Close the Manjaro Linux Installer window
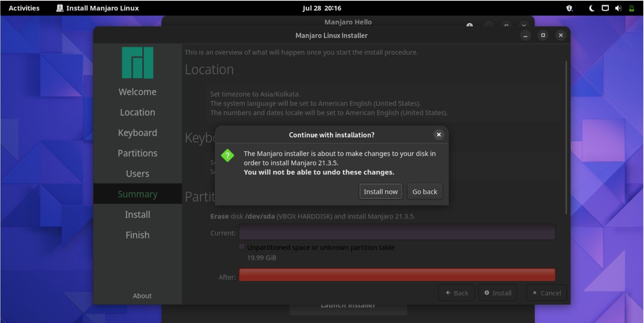Viewport: 644px width, 323px height. pyautogui.click(x=561, y=35)
